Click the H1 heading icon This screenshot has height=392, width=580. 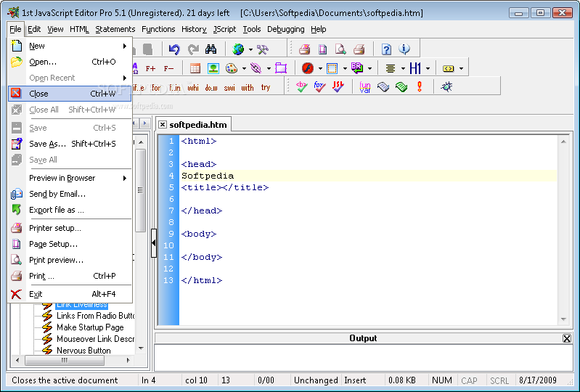[415, 68]
